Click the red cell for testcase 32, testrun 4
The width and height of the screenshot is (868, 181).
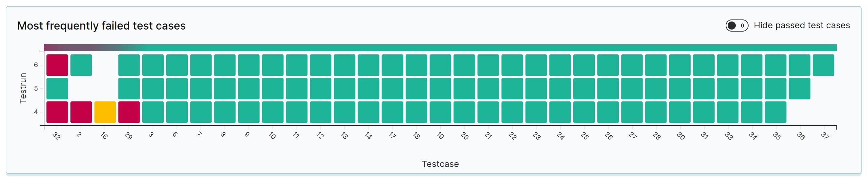[x=57, y=112]
